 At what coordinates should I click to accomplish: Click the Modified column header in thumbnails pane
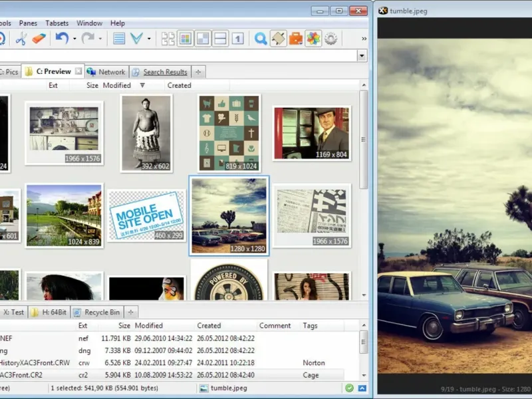click(x=117, y=85)
